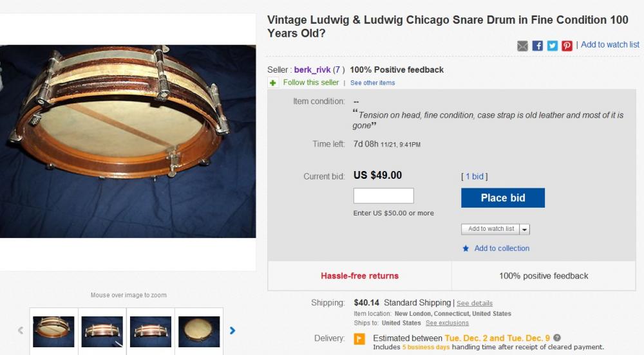
Task: Click the Place bid button
Action: coord(503,198)
